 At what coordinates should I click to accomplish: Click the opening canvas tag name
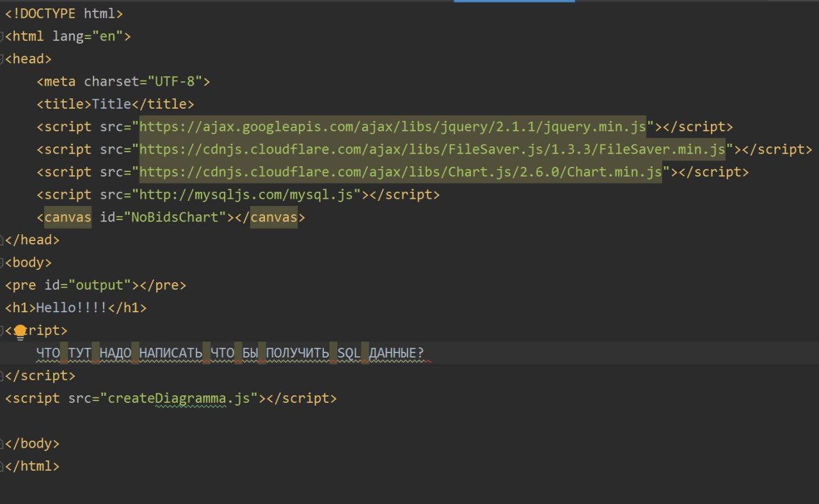(68, 217)
